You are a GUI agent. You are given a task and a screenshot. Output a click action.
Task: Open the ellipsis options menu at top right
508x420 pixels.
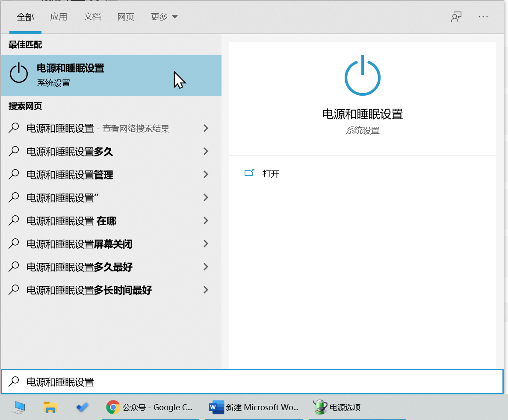pos(483,17)
